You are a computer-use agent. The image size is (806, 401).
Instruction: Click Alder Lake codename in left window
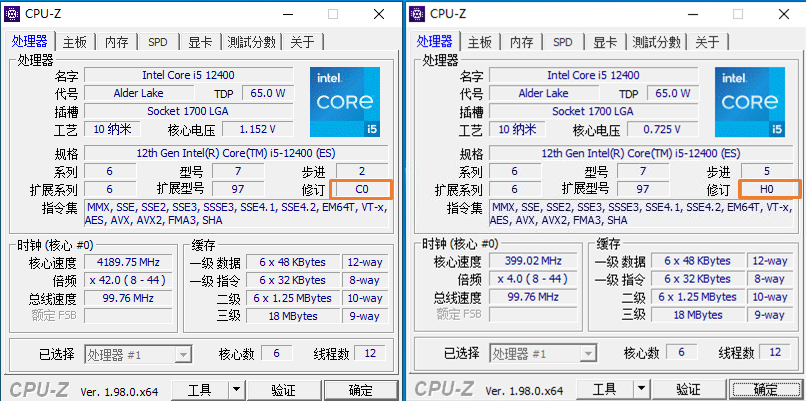click(x=139, y=93)
